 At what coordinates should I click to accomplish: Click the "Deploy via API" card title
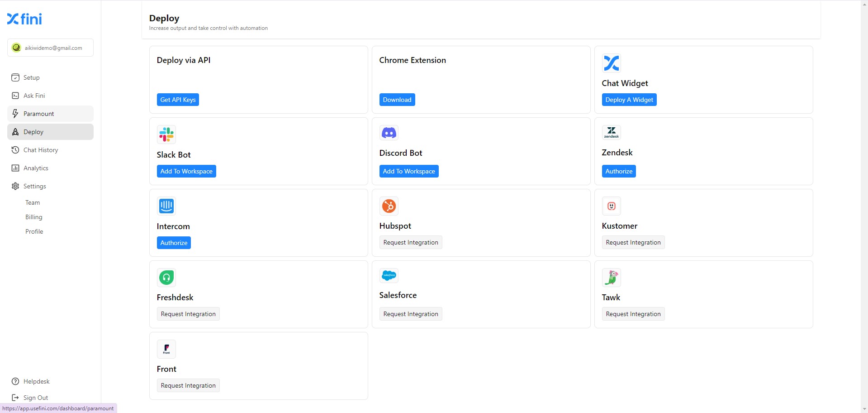(x=184, y=60)
